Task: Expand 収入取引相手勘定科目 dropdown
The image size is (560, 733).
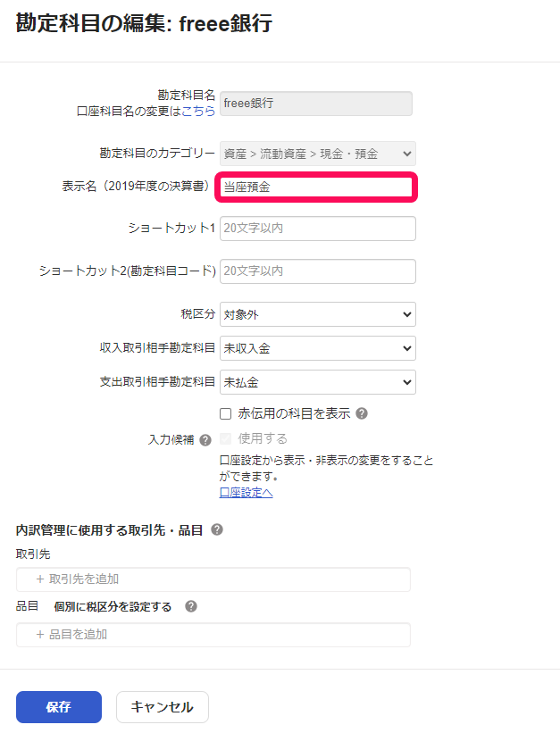Action: (317, 348)
